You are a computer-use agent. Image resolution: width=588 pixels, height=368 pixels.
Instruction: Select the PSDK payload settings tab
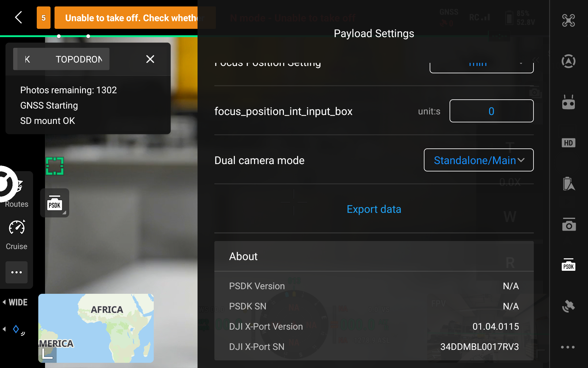[568, 265]
